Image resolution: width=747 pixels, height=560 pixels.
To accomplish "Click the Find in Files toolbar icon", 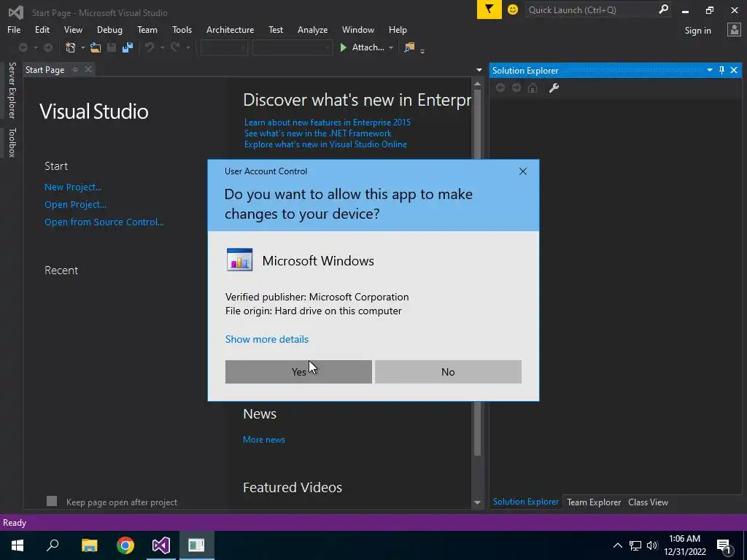I will pos(409,47).
